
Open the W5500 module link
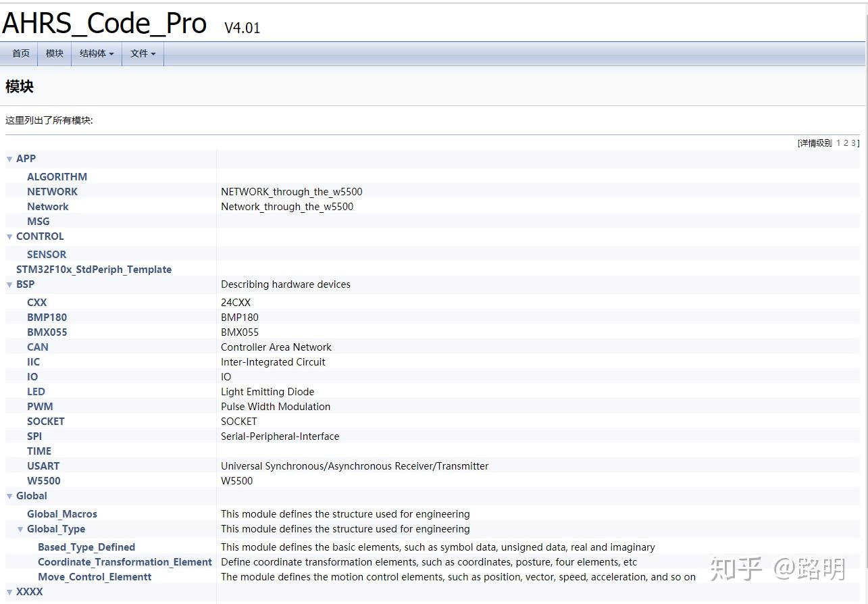44,481
